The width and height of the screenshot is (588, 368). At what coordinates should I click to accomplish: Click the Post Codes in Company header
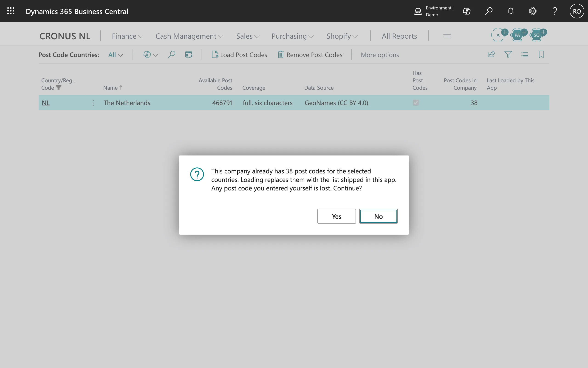click(460, 84)
